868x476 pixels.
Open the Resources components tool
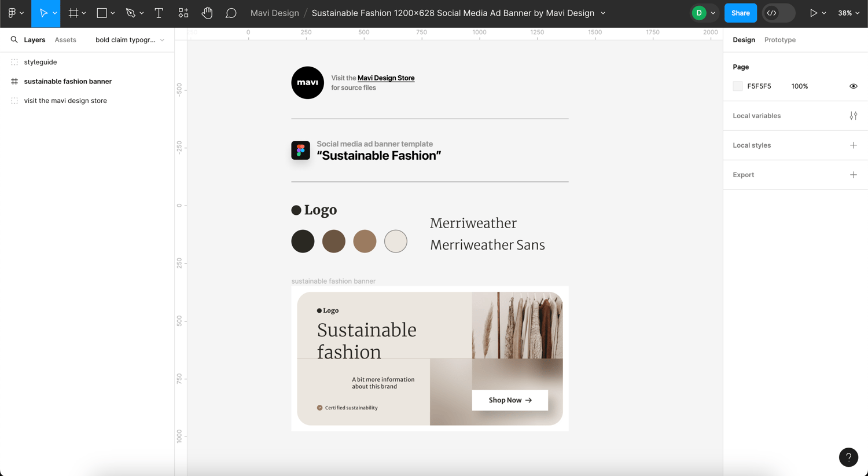coord(183,13)
